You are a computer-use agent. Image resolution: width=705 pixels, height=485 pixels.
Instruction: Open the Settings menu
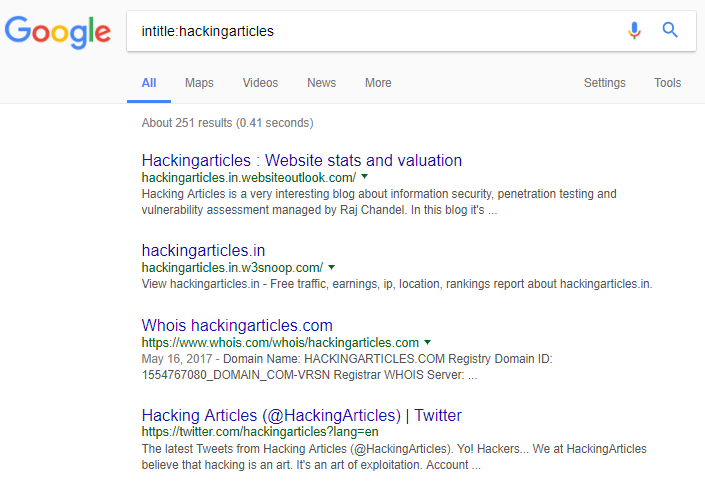605,83
